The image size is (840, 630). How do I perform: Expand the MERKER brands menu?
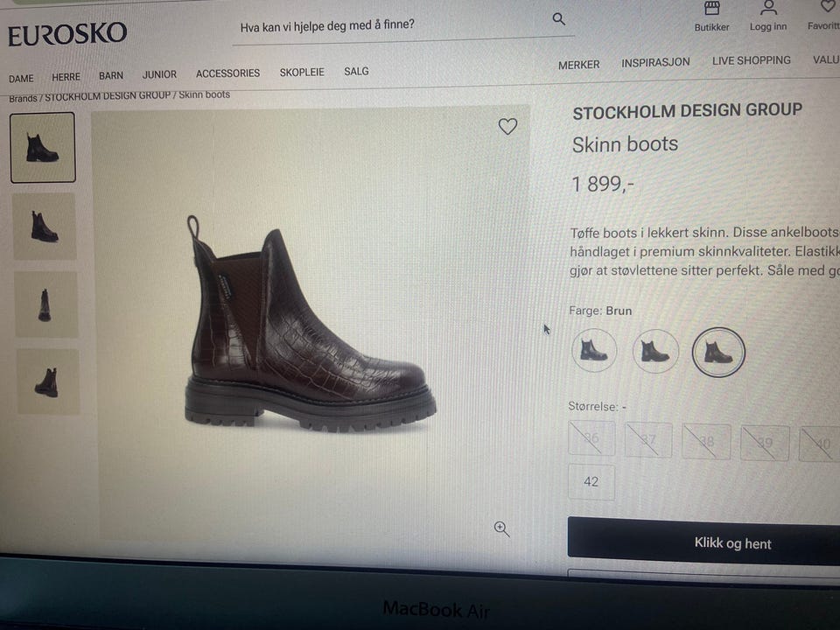(x=579, y=65)
